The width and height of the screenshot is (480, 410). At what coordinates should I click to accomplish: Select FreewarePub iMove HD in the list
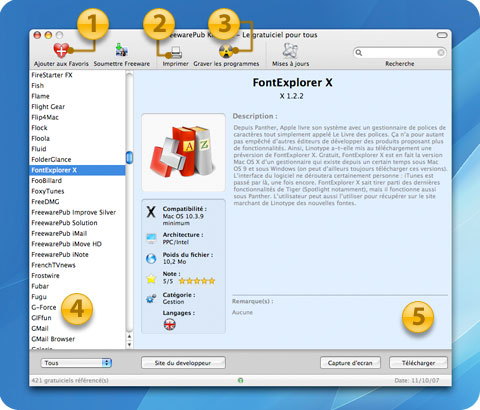pos(77,244)
